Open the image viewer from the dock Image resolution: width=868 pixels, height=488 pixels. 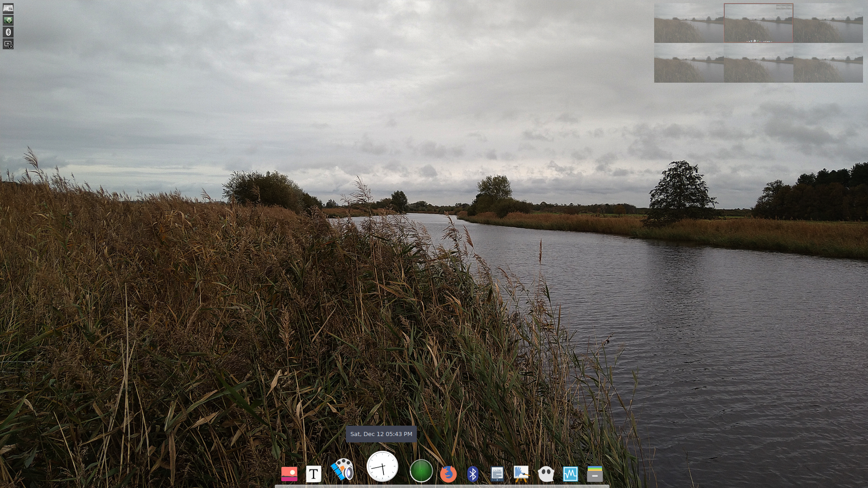[290, 473]
